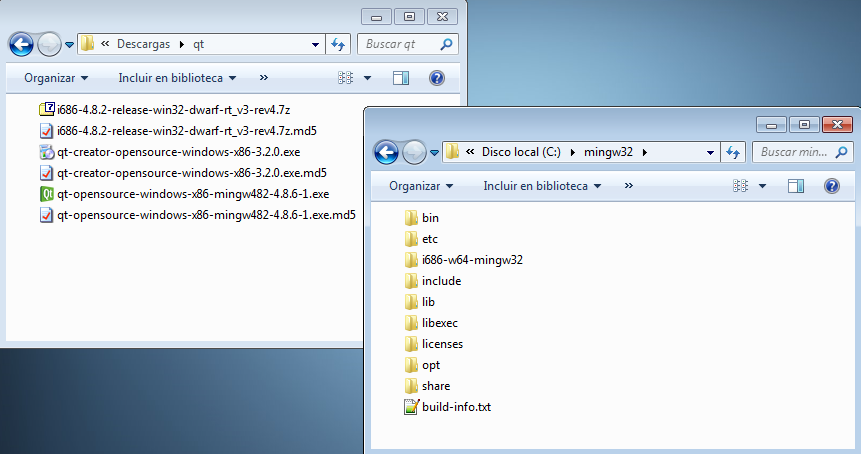
Task: Open Incluir en biblioteca in mingw32 window
Action: (x=542, y=186)
